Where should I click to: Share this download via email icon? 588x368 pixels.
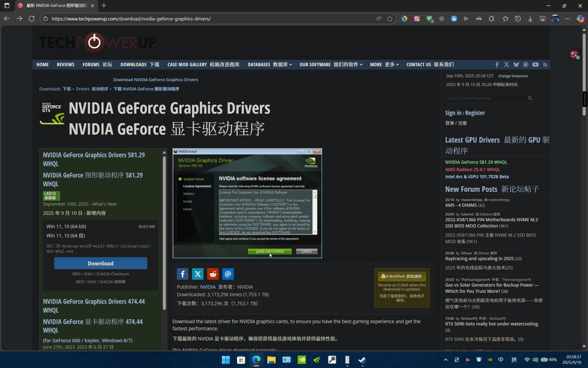pos(228,274)
